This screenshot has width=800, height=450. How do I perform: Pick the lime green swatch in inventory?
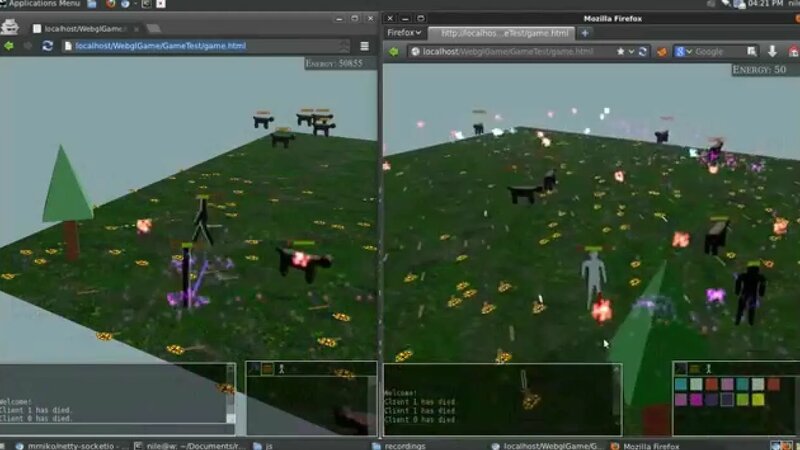pos(742,399)
